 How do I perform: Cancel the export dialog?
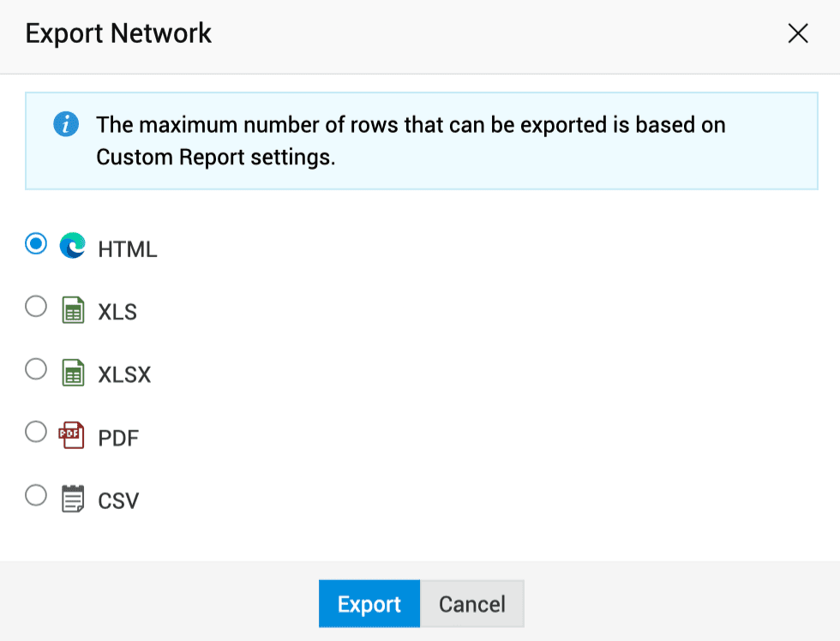pos(471,604)
